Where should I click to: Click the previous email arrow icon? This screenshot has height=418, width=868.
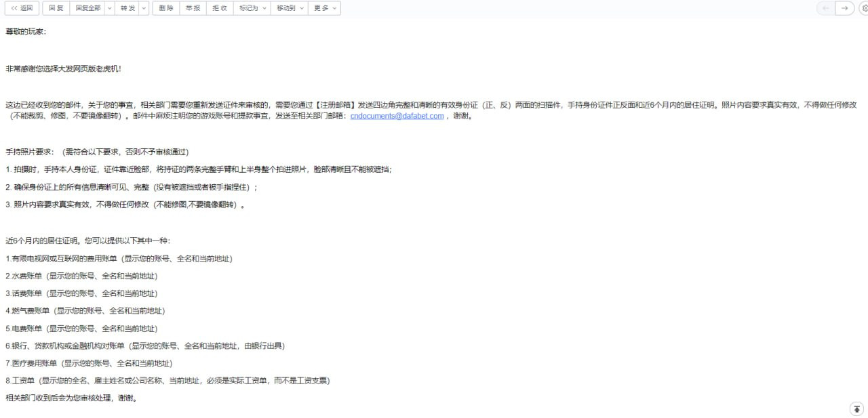825,8
